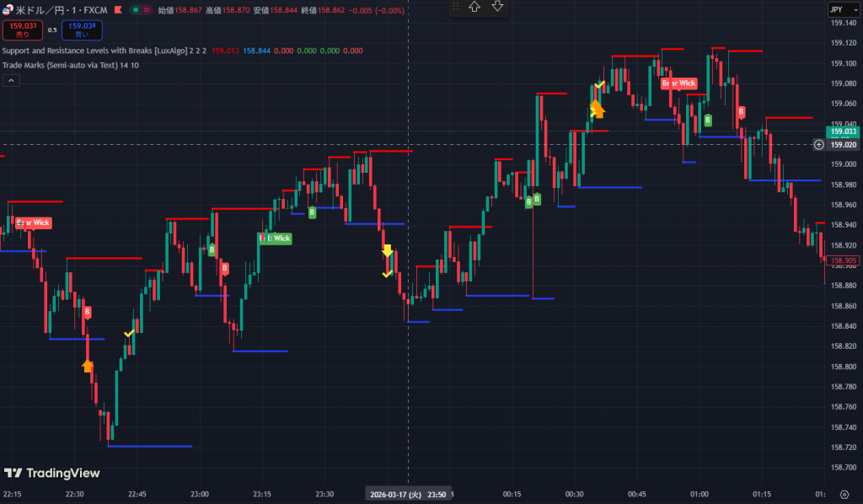Viewport: 863px width, 504px height.
Task: Click the green 159.033 current price label
Action: click(x=843, y=131)
